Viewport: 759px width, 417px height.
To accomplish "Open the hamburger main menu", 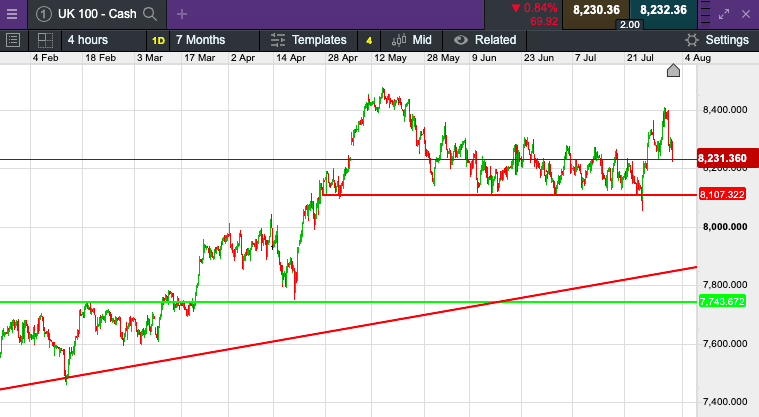I will coord(12,13).
